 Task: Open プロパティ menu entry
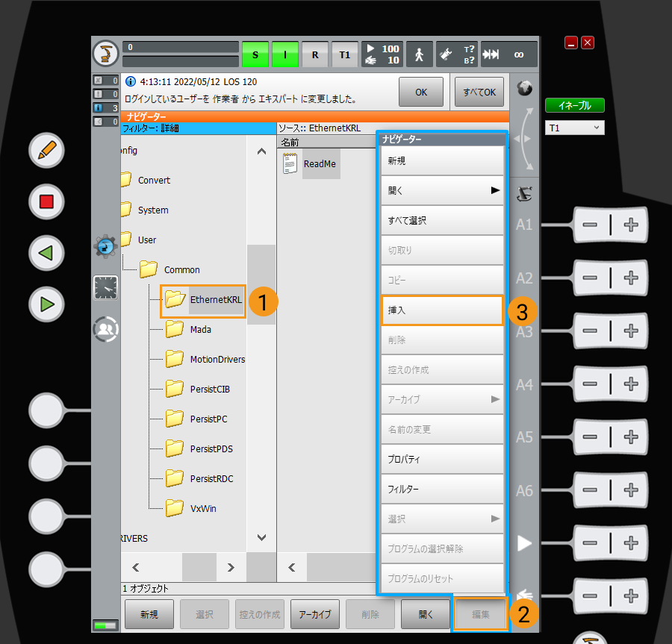click(x=442, y=459)
